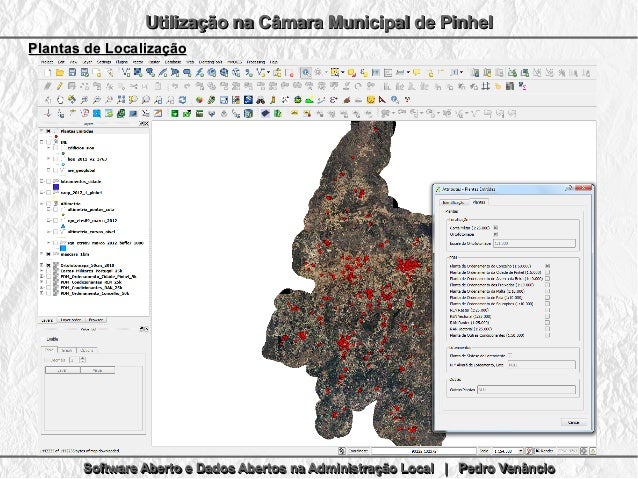This screenshot has height=479, width=638.
Task: Toggle Planta de Ordenamento do Concelho checkbox
Action: [x=547, y=263]
